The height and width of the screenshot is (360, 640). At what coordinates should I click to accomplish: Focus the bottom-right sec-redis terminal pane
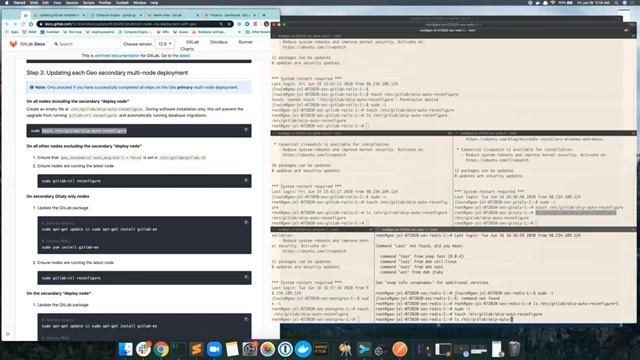coord(505,278)
